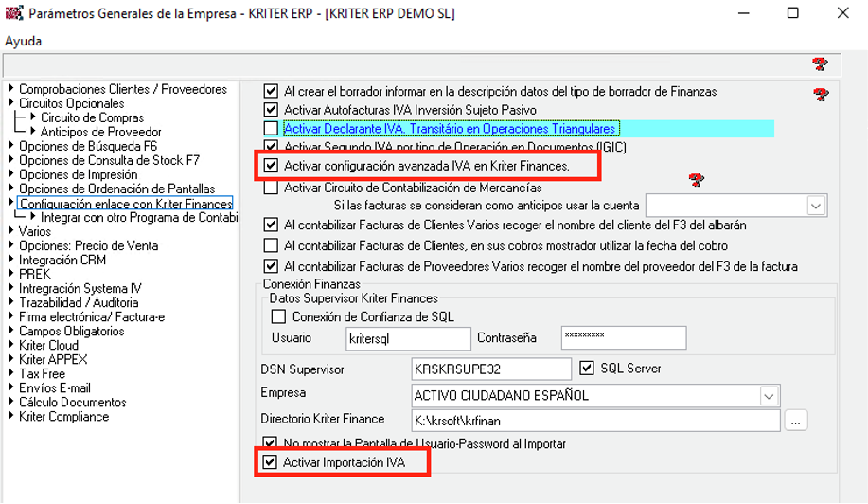Check Conexión de Confianza de SQL
Image resolution: width=868 pixels, height=504 pixels.
[x=278, y=316]
